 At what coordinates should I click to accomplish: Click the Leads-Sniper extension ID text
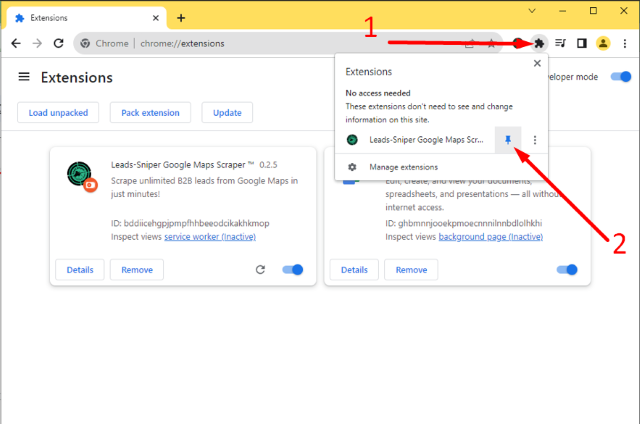tap(190, 223)
